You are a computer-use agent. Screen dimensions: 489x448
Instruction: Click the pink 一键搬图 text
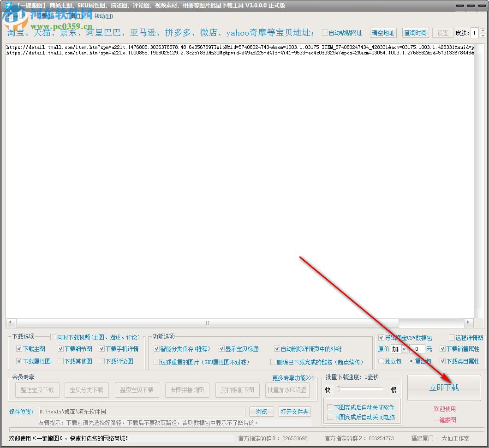click(x=445, y=420)
